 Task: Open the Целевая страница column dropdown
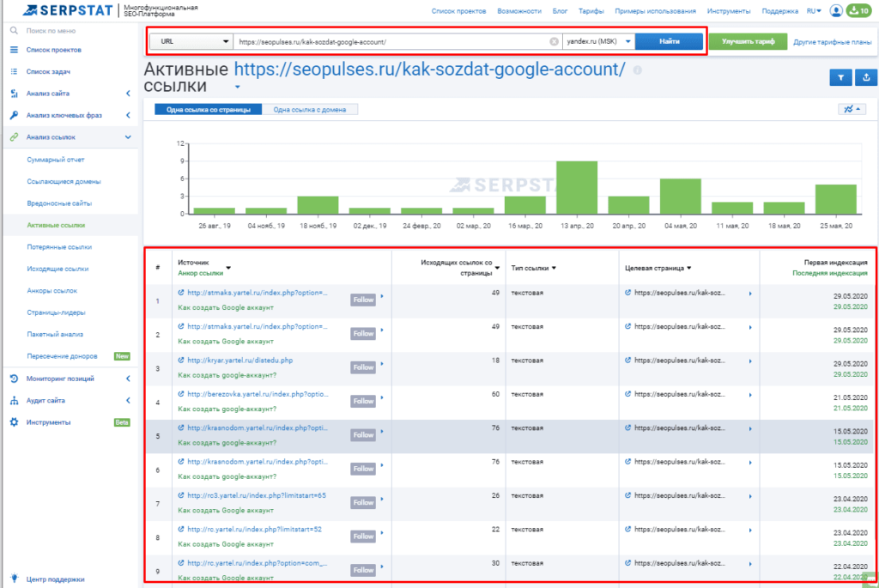(x=689, y=268)
